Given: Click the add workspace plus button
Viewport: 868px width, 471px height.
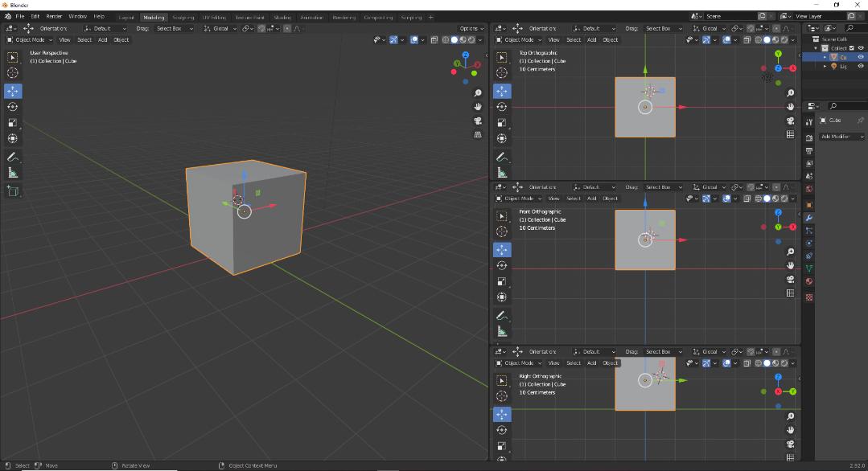Looking at the screenshot, I should [430, 17].
